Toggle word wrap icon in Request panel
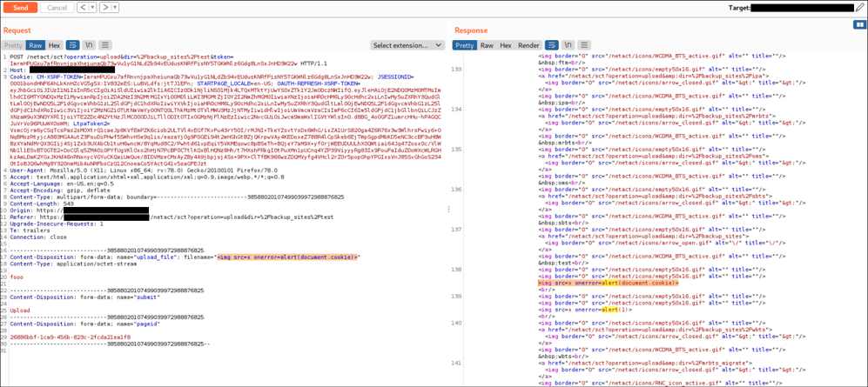Viewport: 868px width, 387px height. 72,45
